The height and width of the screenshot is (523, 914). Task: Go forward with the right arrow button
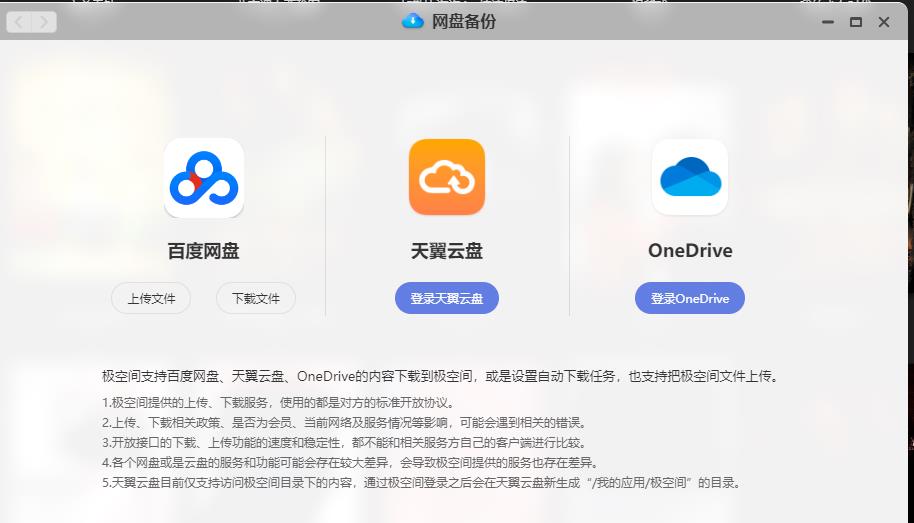pyautogui.click(x=44, y=22)
